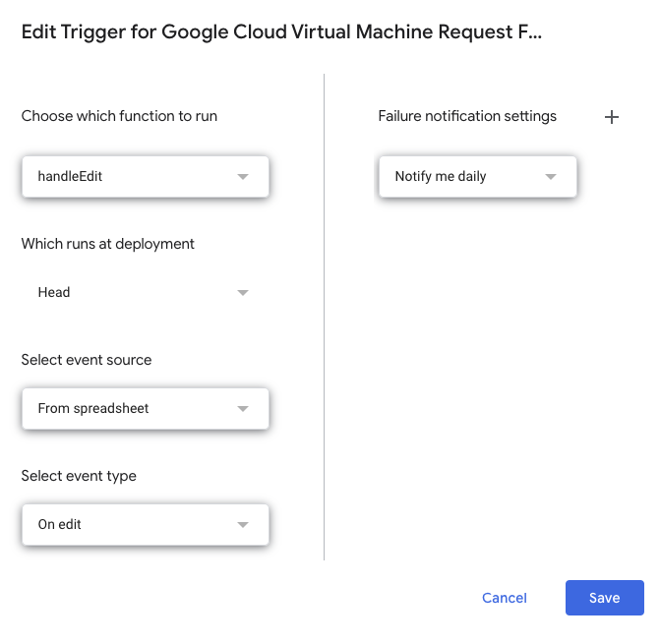660x644 pixels.
Task: Click the Select event type label
Action: click(79, 476)
